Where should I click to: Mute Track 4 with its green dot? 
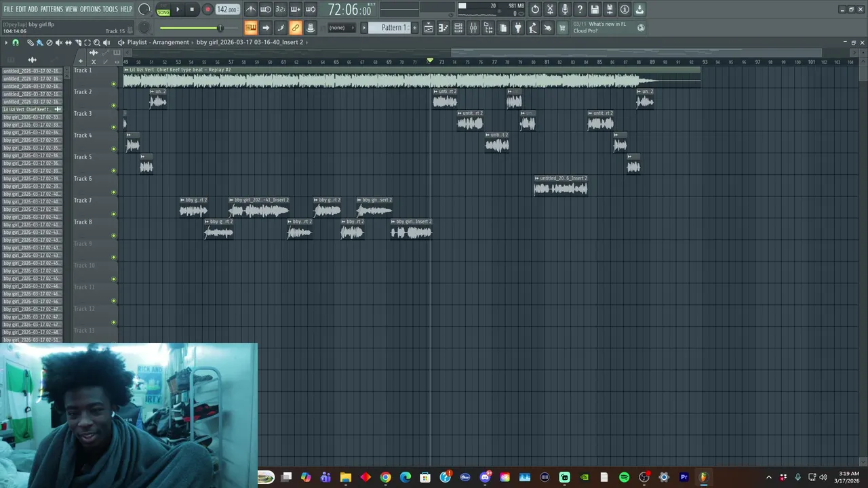coord(113,149)
